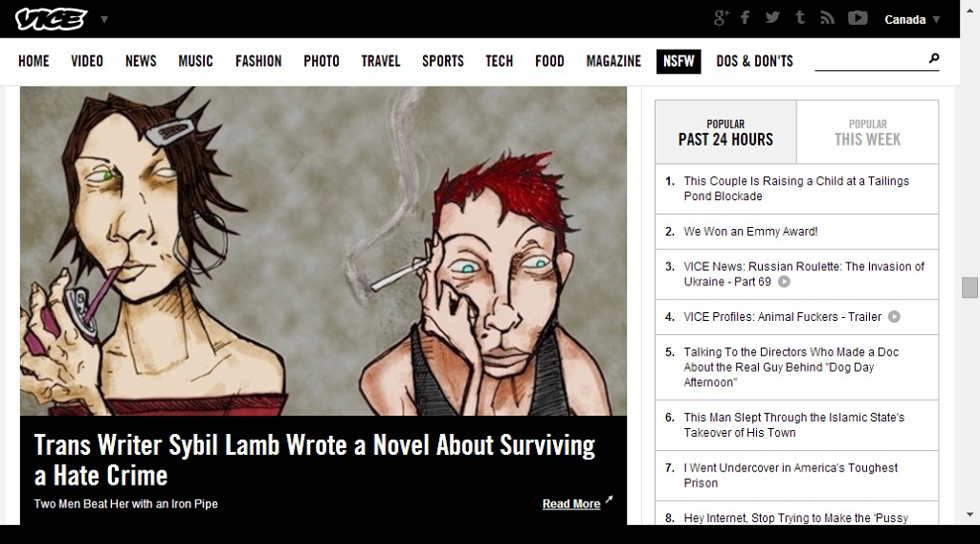Click the search magnifier icon
The width and height of the screenshot is (980, 544).
[934, 58]
